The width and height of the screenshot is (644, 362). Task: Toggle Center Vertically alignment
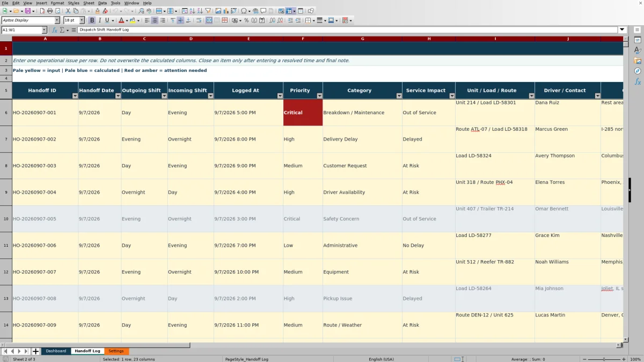tap(180, 20)
